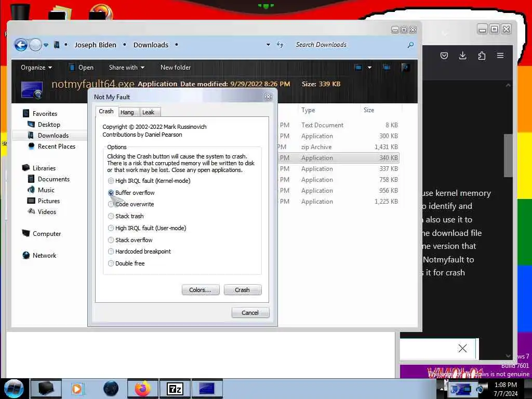This screenshot has height=399, width=532.
Task: Open Music library
Action: (46, 190)
